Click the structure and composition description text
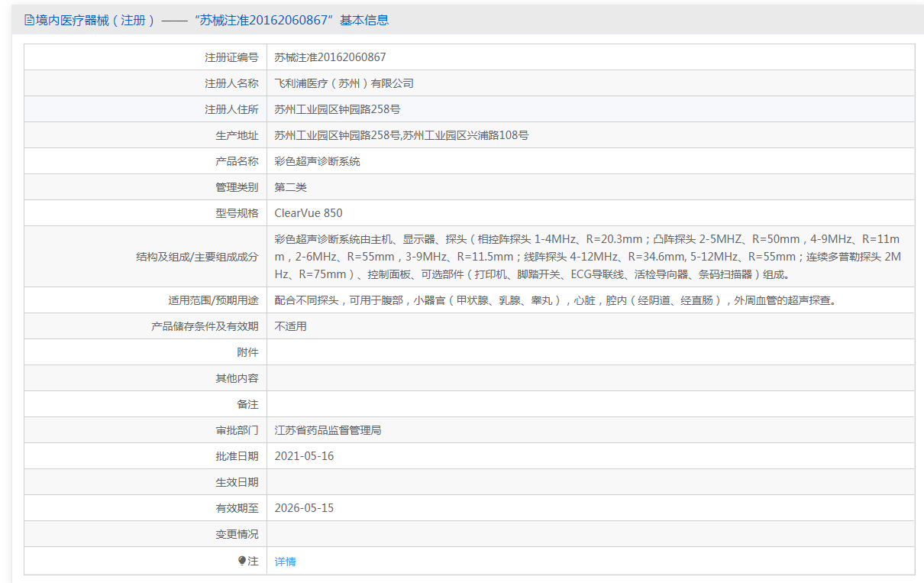924x583 pixels. (x=586, y=257)
